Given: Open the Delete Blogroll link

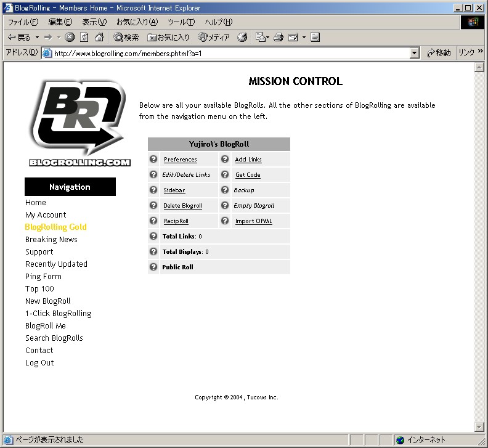Looking at the screenshot, I should (x=182, y=205).
